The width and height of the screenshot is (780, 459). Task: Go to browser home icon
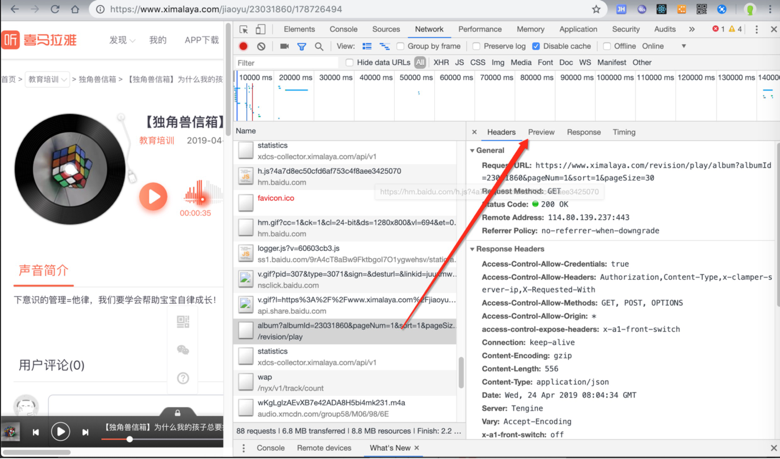pyautogui.click(x=75, y=9)
